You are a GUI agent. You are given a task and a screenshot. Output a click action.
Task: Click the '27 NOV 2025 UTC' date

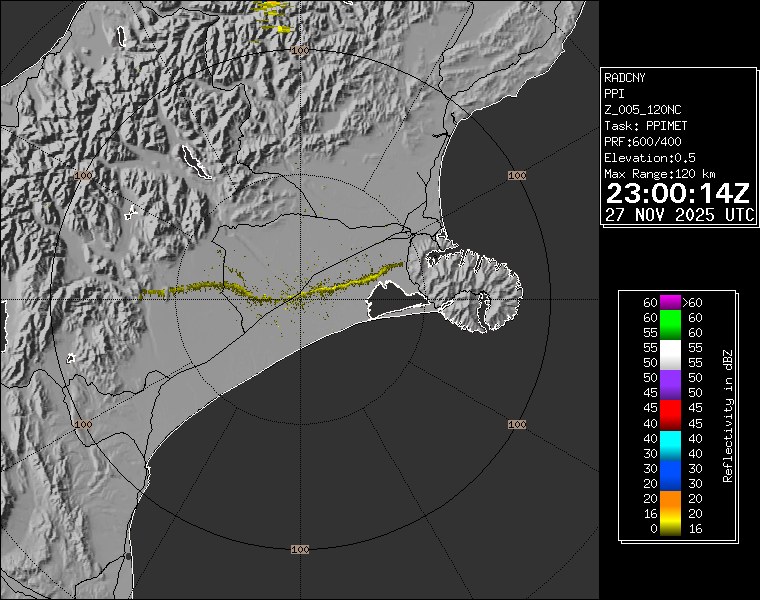(680, 215)
